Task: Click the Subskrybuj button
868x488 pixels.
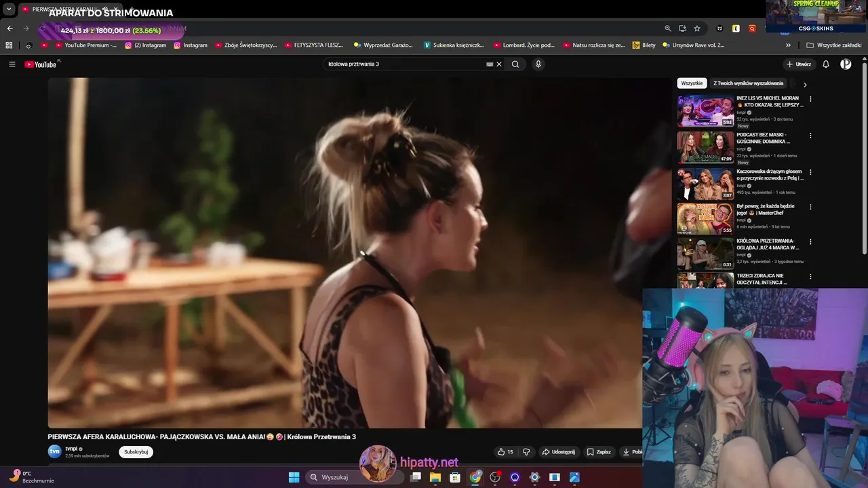Action: point(136,452)
